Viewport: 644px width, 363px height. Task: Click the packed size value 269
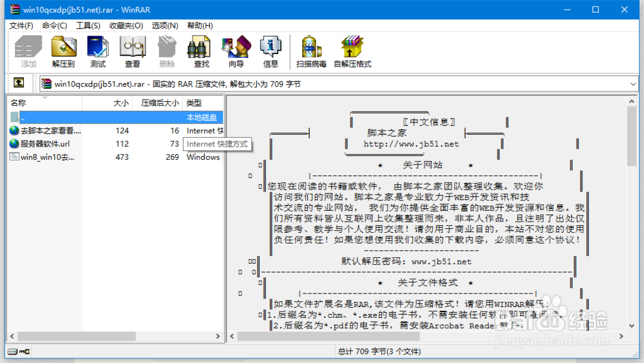click(172, 157)
